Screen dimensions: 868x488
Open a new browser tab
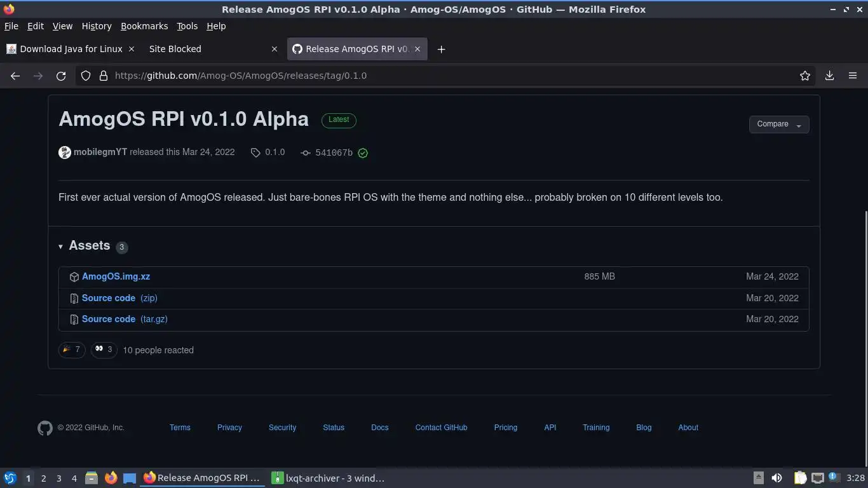(x=441, y=49)
